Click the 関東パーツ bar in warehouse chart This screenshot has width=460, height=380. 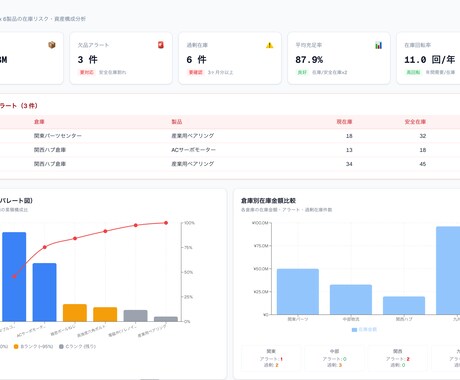point(298,292)
